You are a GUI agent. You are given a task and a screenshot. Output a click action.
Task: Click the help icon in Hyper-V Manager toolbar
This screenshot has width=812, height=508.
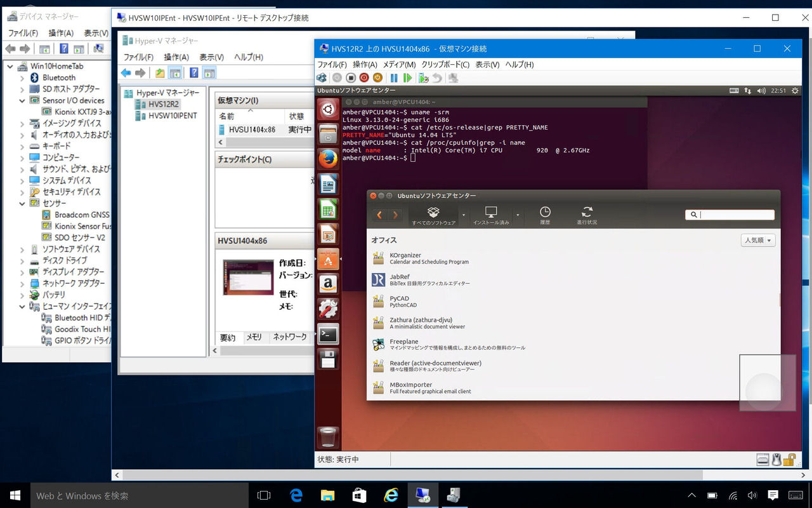194,73
